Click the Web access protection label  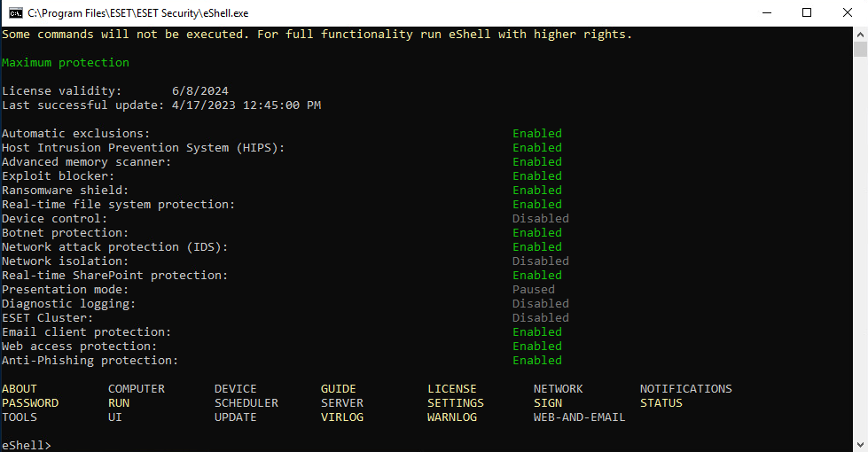click(79, 347)
